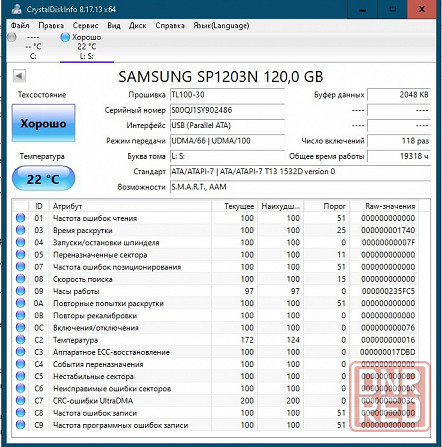Select Частота программных ошибок записи text
The image size is (442, 447).
coord(121,425)
